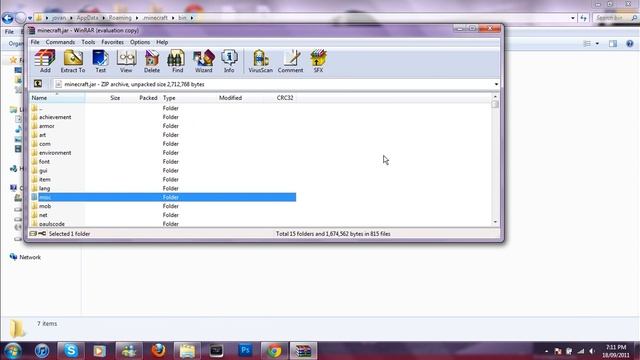The width and height of the screenshot is (640, 360).
Task: Go up one level with the folder-up icon
Action: coord(38,84)
